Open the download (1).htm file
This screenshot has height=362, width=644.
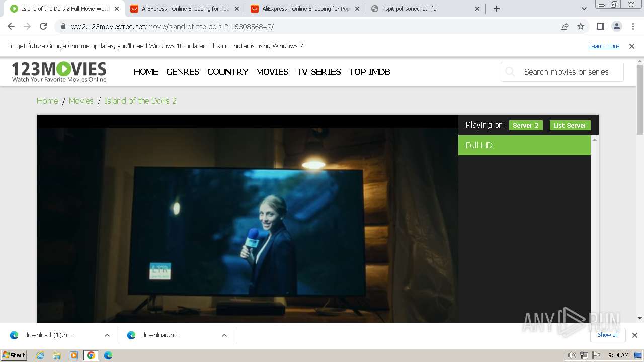(x=49, y=335)
